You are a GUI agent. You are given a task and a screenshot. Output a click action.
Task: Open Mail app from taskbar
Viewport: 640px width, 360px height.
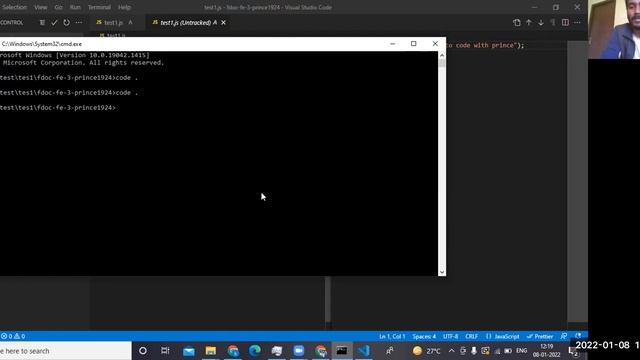(x=189, y=351)
